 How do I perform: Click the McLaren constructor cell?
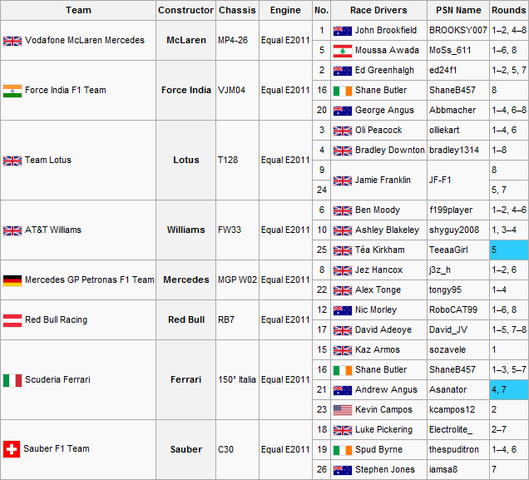click(x=186, y=40)
